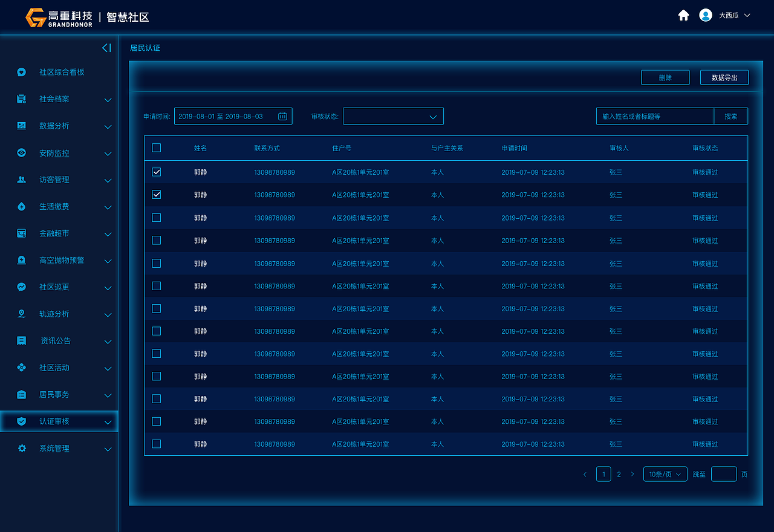Click the 社区活动 sidebar icon

coord(22,368)
